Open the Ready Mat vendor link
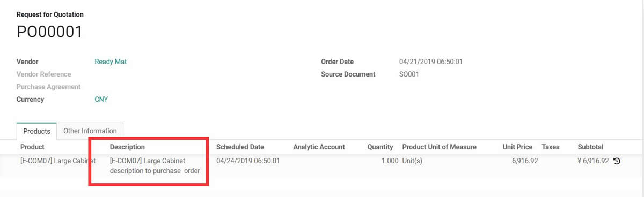Screen dimensions: 644x197 pyautogui.click(x=111, y=62)
